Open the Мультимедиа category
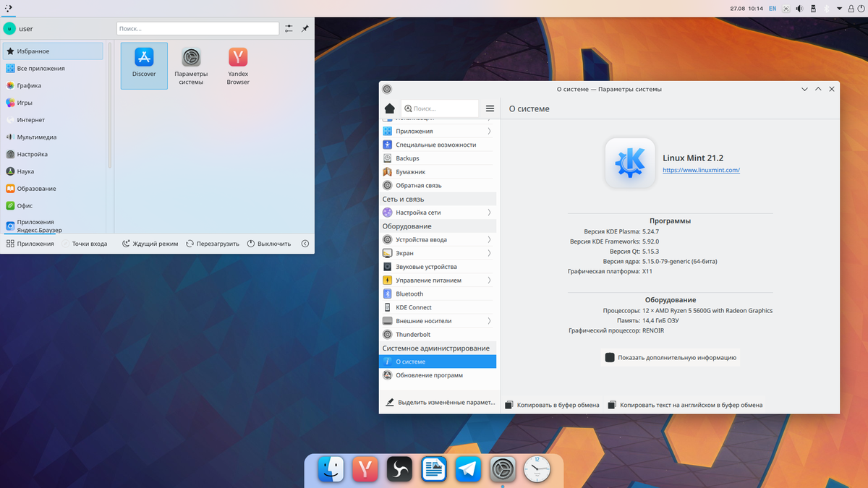Image resolution: width=868 pixels, height=488 pixels. point(53,137)
